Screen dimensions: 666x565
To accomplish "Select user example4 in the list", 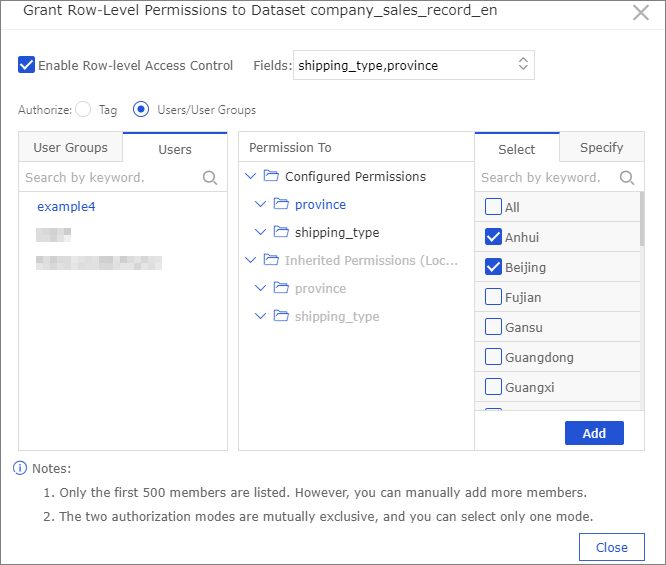I will pos(66,206).
